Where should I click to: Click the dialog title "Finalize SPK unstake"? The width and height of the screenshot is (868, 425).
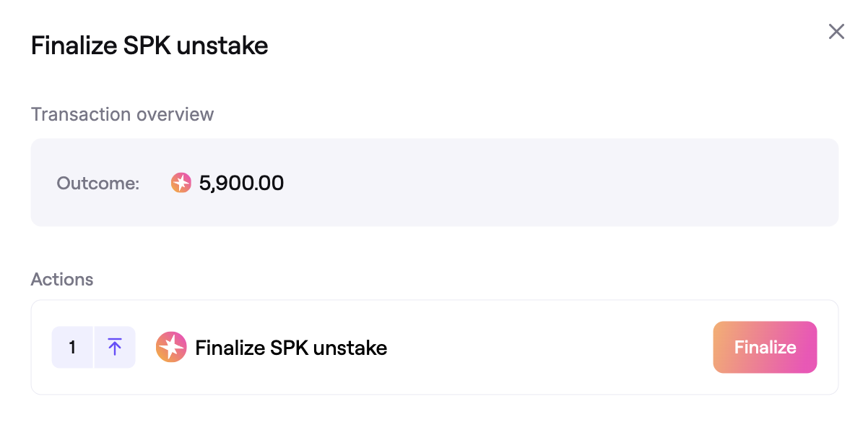(x=149, y=46)
